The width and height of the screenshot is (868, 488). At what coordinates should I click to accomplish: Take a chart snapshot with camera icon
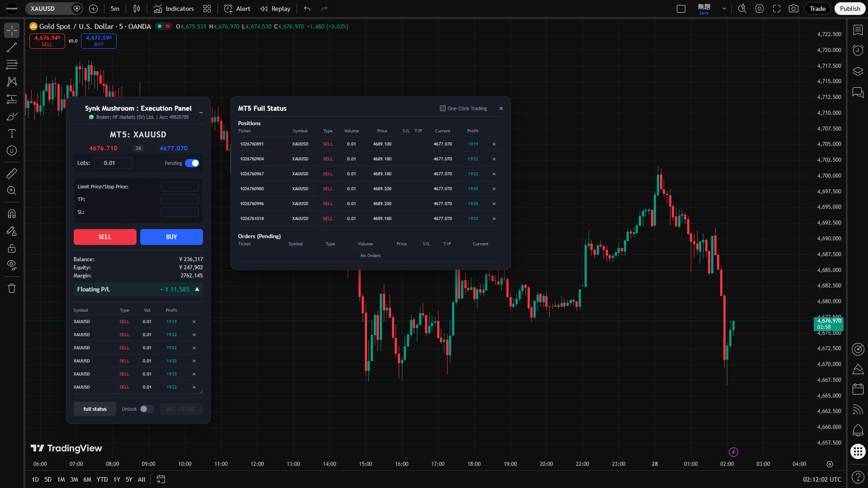point(793,9)
